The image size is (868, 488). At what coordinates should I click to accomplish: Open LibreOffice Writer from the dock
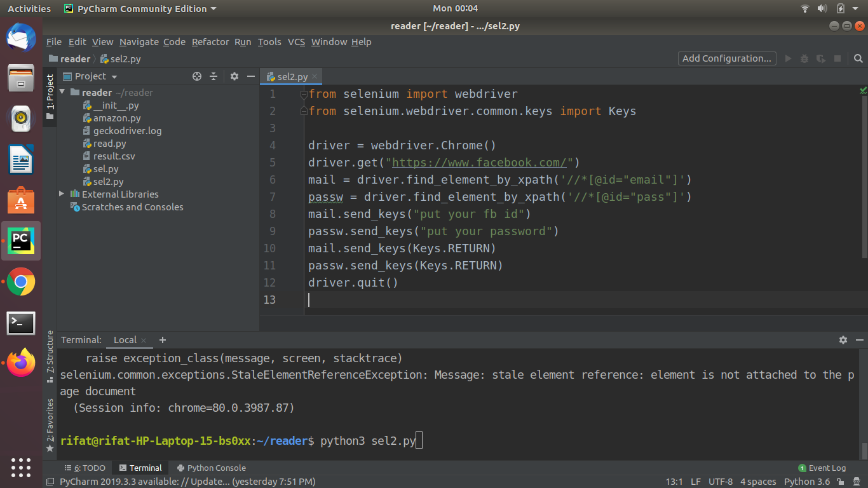(x=21, y=159)
